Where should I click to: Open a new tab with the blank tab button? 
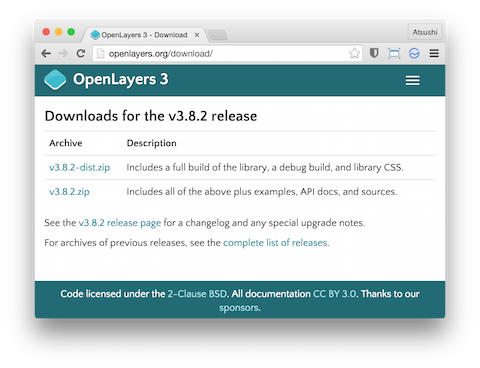[x=217, y=35]
